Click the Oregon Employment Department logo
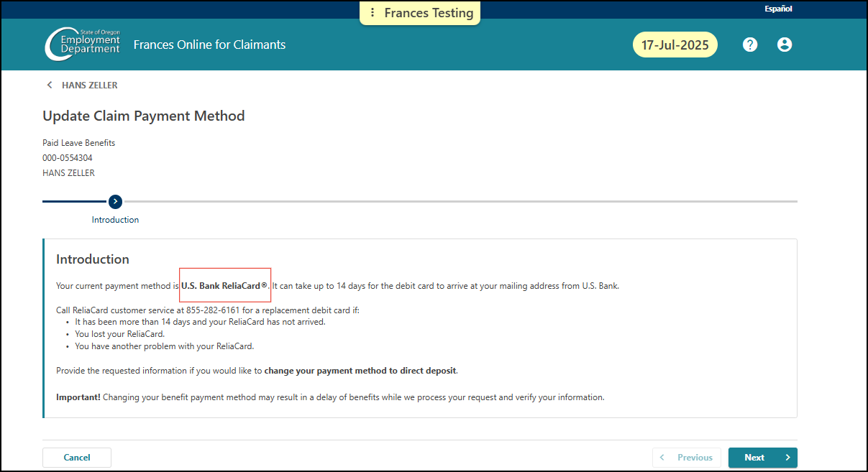This screenshot has width=868, height=472. (x=83, y=45)
